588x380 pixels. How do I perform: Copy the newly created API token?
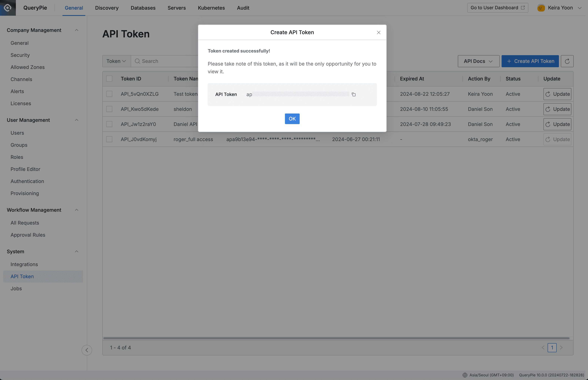pyautogui.click(x=354, y=94)
